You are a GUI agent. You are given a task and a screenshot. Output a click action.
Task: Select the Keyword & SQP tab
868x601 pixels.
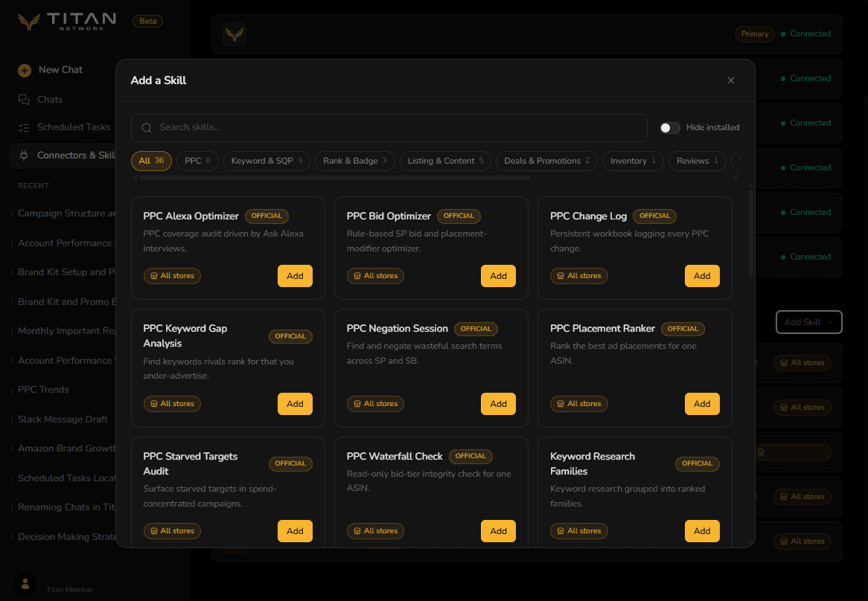click(267, 161)
